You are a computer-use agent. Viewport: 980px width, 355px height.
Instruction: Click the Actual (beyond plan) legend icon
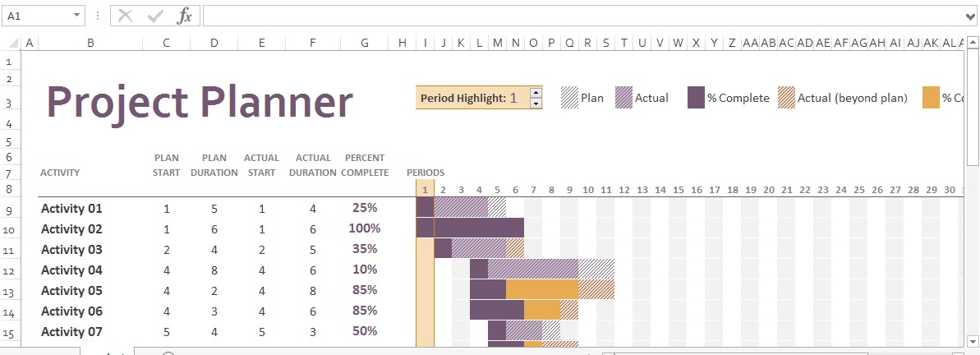click(x=786, y=98)
